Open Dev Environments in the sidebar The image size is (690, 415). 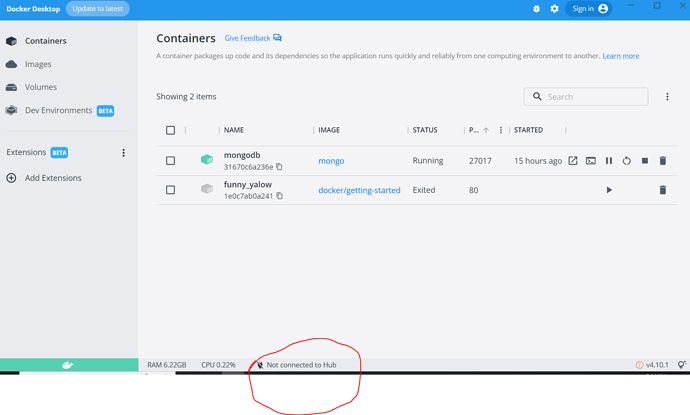59,110
